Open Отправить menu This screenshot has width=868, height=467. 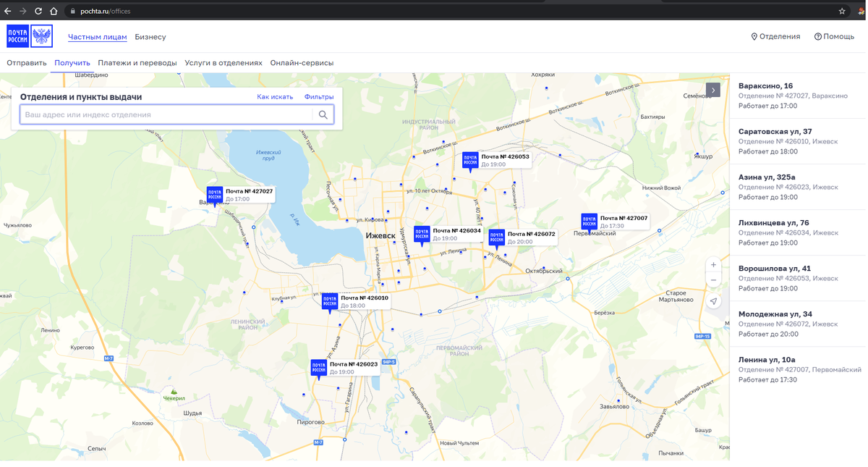[x=27, y=63]
